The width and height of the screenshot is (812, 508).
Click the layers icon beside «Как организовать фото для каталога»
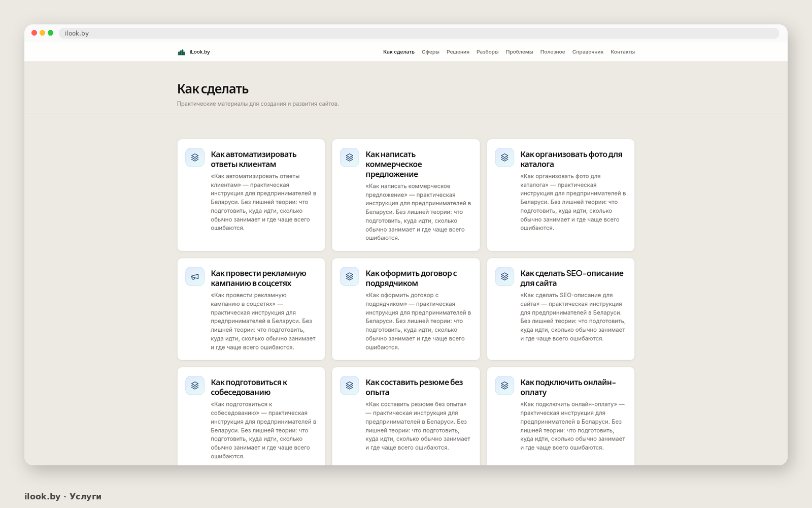(504, 157)
